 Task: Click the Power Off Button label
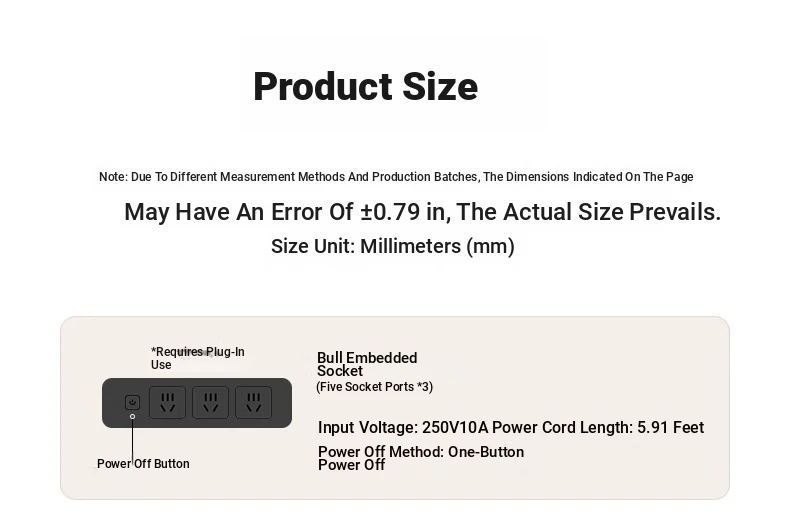pos(143,464)
